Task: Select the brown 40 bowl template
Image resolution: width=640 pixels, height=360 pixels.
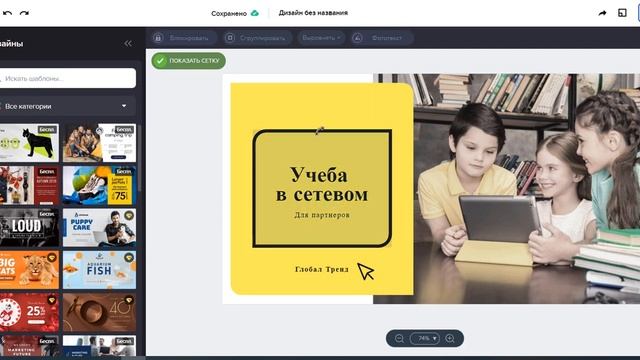Action: pyautogui.click(x=99, y=312)
